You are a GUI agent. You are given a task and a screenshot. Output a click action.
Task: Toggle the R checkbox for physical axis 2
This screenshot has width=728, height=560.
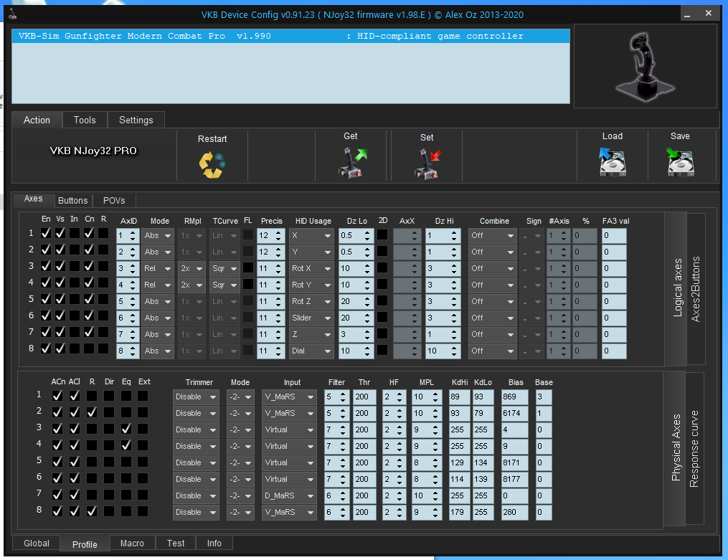pos(91,412)
